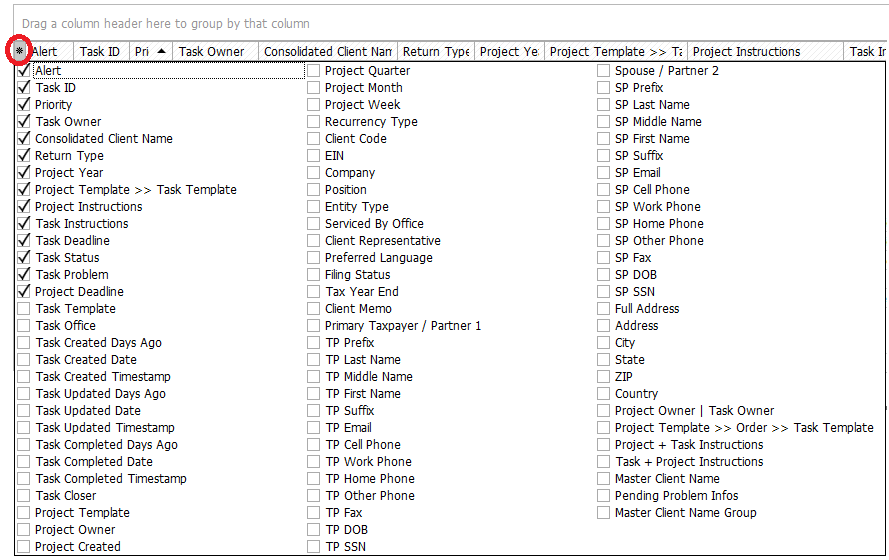Enable the Project Quarter column

click(x=314, y=71)
